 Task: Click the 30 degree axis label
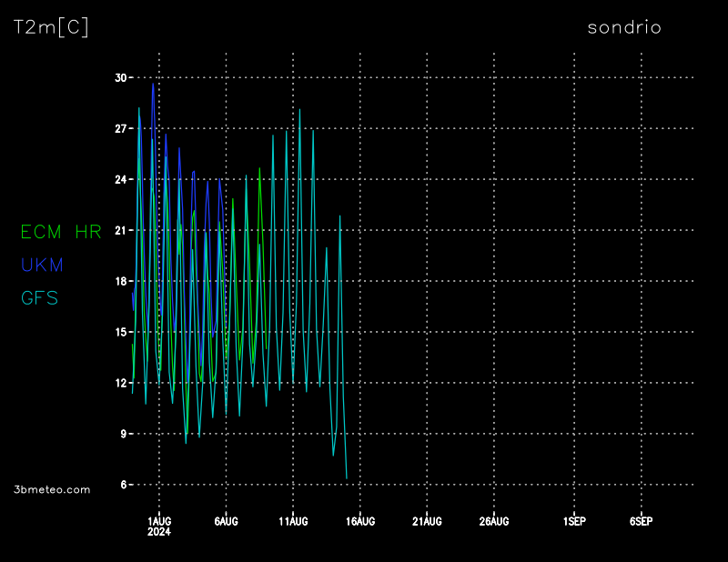click(120, 78)
